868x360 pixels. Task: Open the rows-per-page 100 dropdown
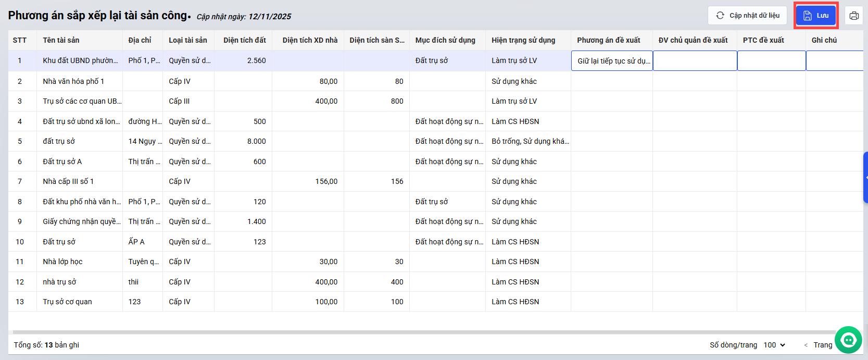774,345
